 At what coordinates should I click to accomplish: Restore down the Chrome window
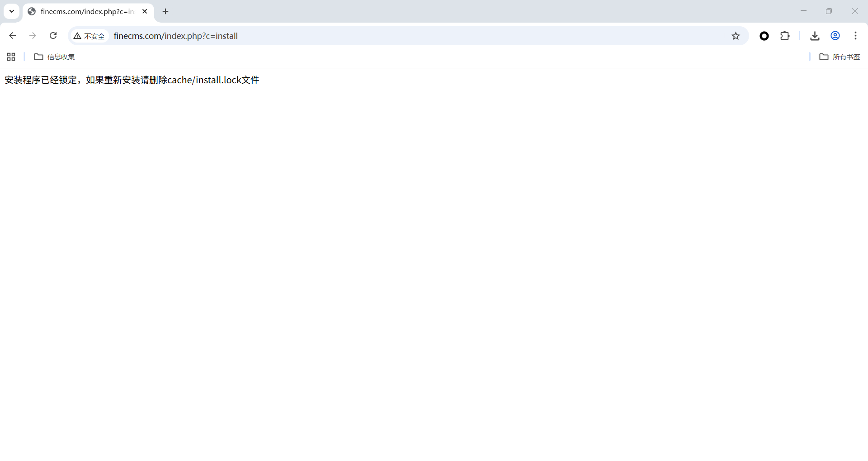[829, 11]
